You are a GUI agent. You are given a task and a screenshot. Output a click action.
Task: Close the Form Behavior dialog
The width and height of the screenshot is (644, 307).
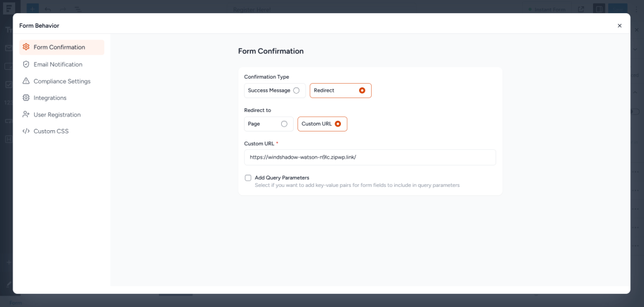[619, 26]
